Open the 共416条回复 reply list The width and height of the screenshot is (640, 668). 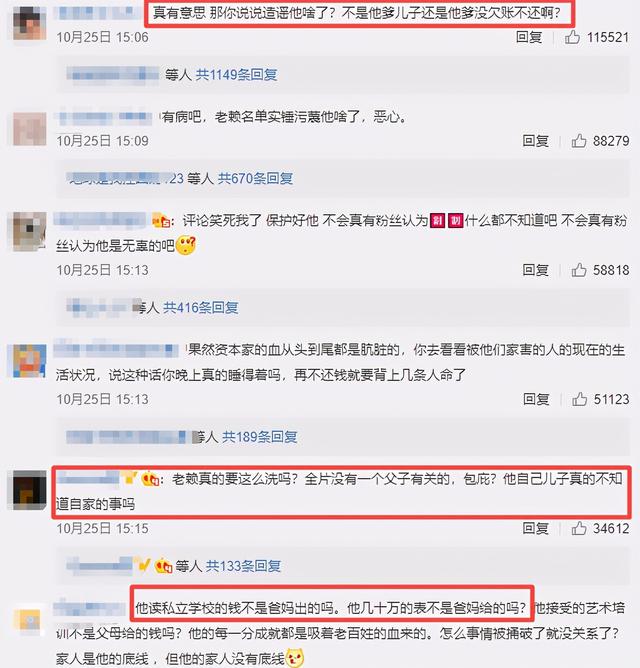(201, 307)
